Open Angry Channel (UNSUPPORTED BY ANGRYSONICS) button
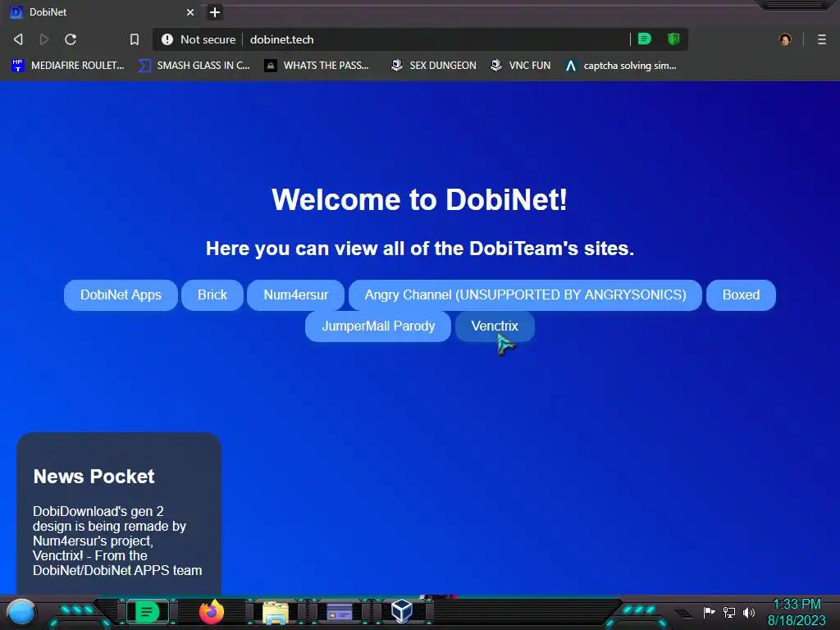The height and width of the screenshot is (630, 840). point(525,295)
